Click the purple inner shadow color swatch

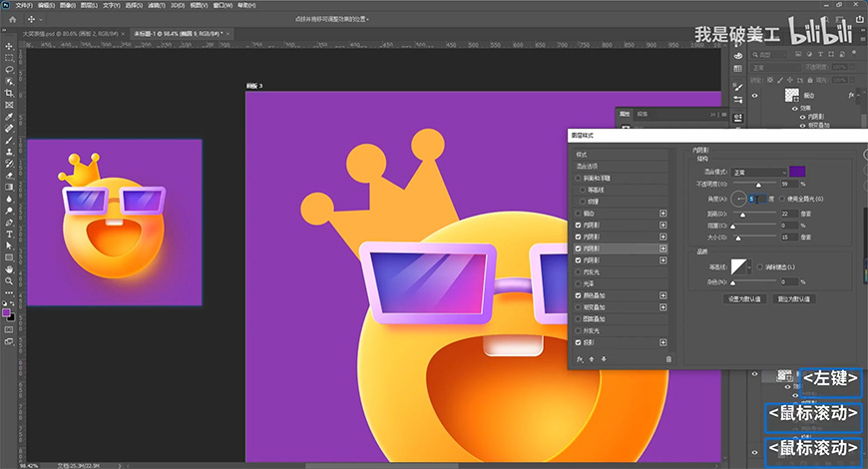(798, 173)
